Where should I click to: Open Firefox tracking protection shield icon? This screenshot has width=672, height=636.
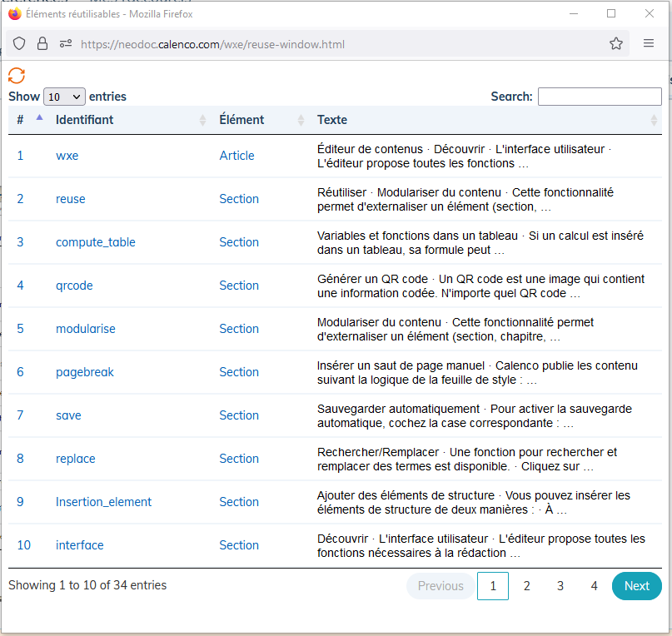click(x=19, y=44)
